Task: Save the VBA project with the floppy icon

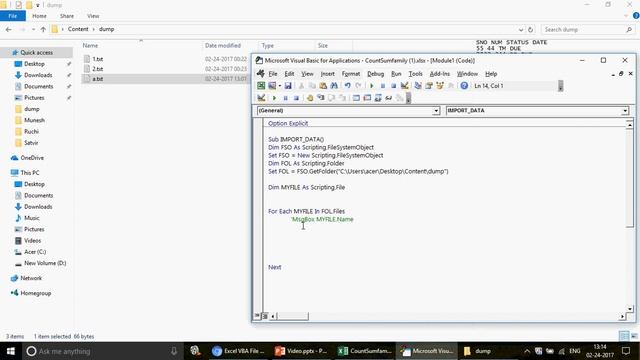Action: pyautogui.click(x=288, y=86)
